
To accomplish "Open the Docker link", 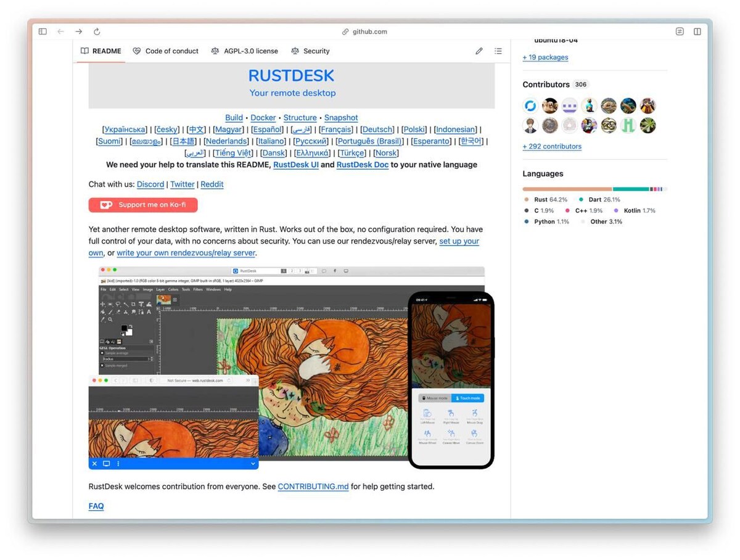I will pyautogui.click(x=263, y=118).
